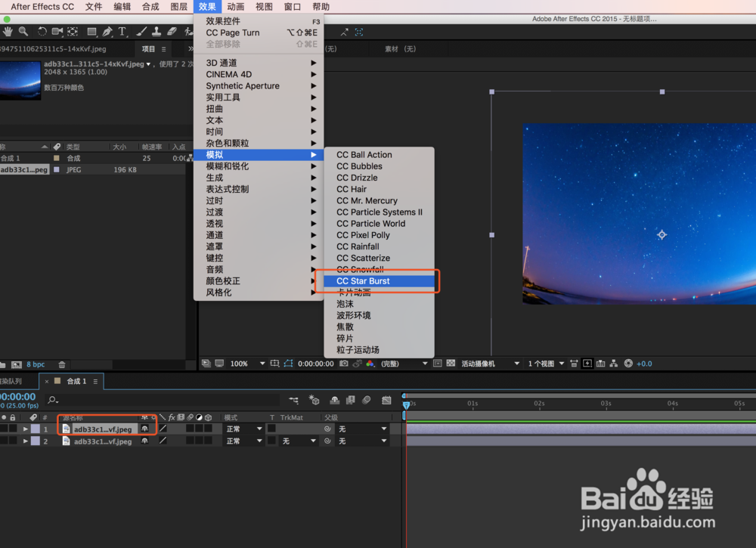Select the Rectangle shape tool

(x=91, y=32)
